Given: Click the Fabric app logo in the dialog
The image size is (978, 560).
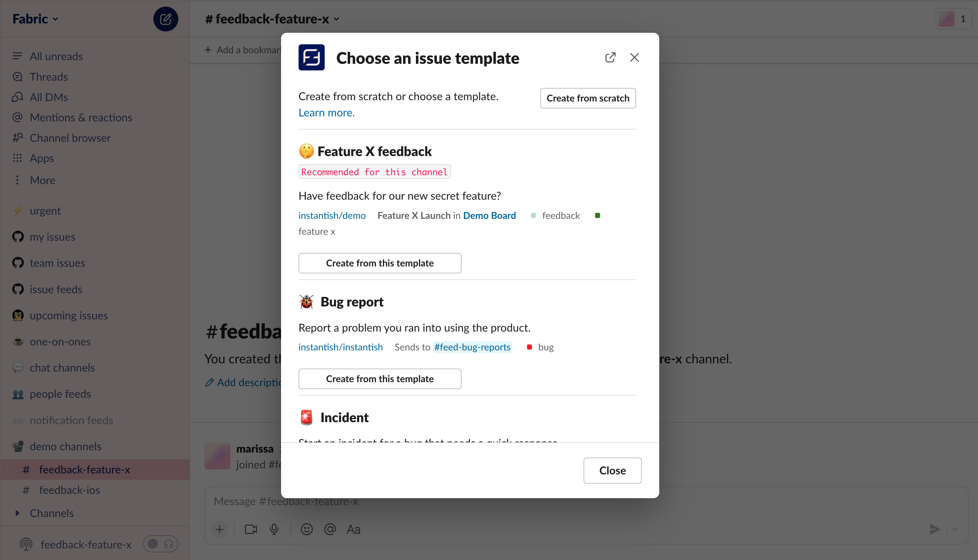Looking at the screenshot, I should 311,57.
